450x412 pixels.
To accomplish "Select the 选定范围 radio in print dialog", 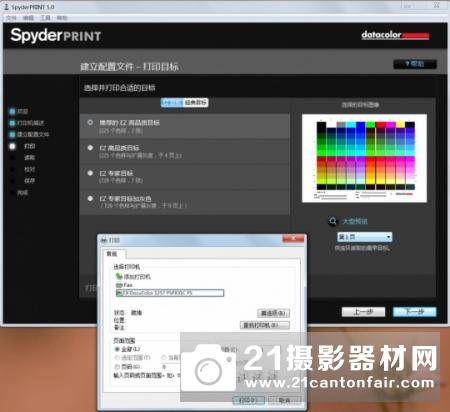I will [117, 358].
